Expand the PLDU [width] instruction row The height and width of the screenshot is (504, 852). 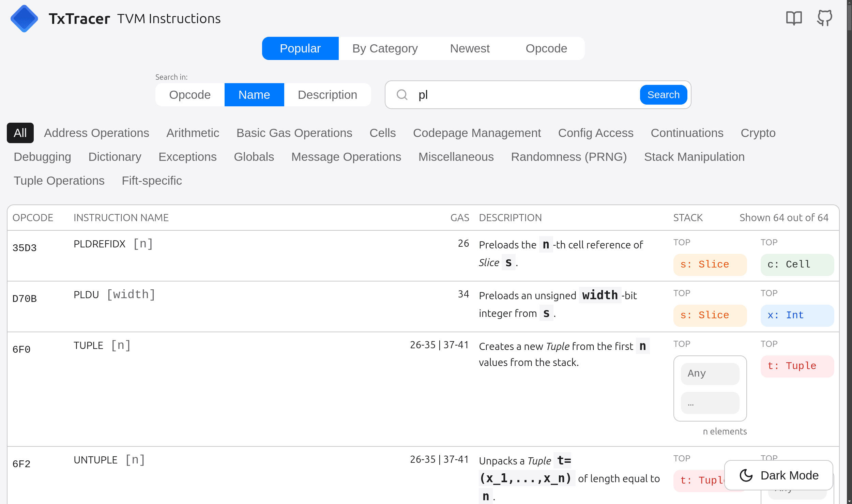[x=423, y=306]
